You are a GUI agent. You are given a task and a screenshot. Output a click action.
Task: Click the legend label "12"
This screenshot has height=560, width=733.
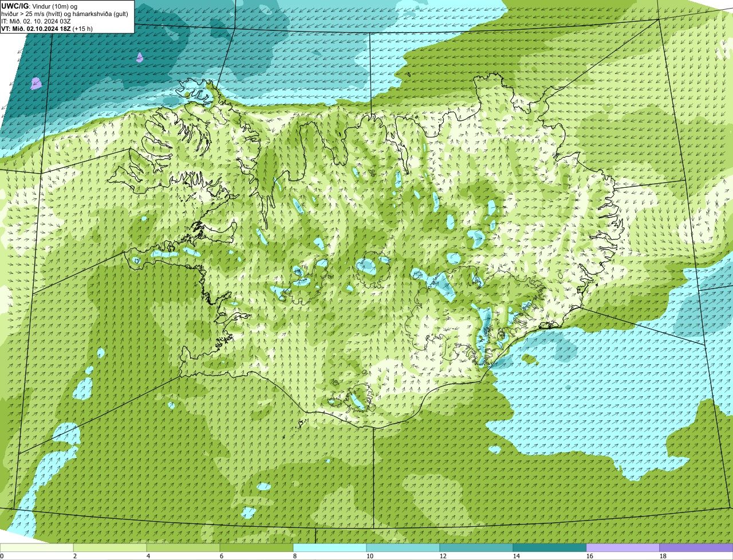pos(443,556)
